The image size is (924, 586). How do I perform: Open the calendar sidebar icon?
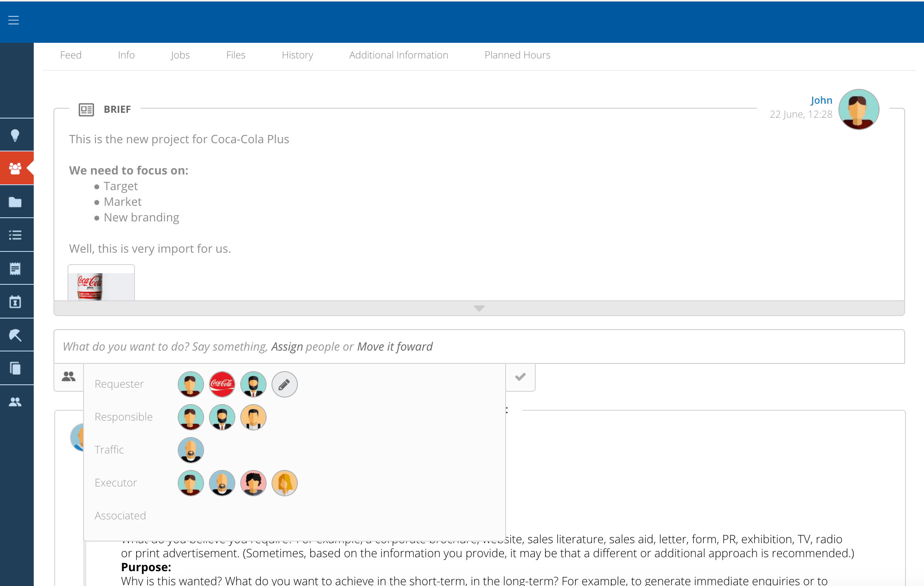[15, 302]
